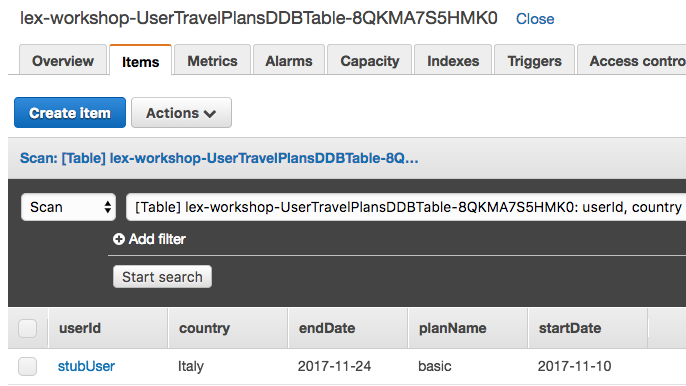Switch to the Overview tab

pyautogui.click(x=63, y=60)
